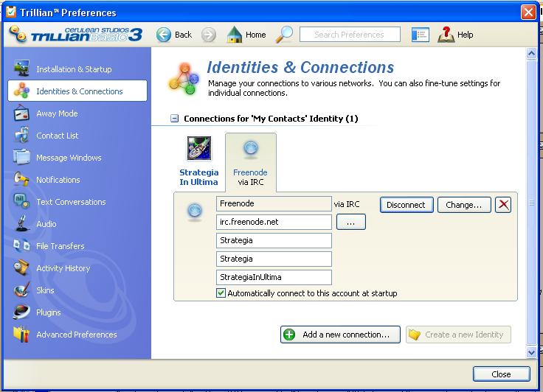Click the Back arrow icon
Image resolution: width=543 pixels, height=392 pixels.
click(x=164, y=35)
